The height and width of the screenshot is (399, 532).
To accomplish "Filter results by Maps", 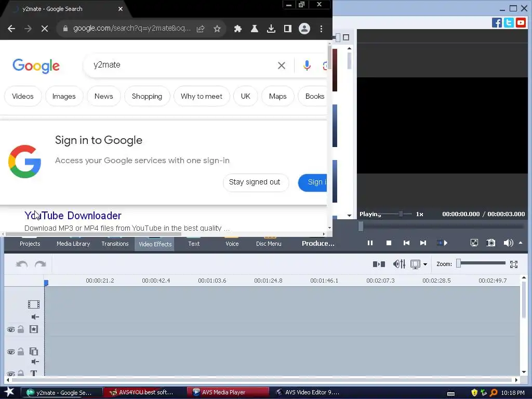I will click(x=277, y=96).
